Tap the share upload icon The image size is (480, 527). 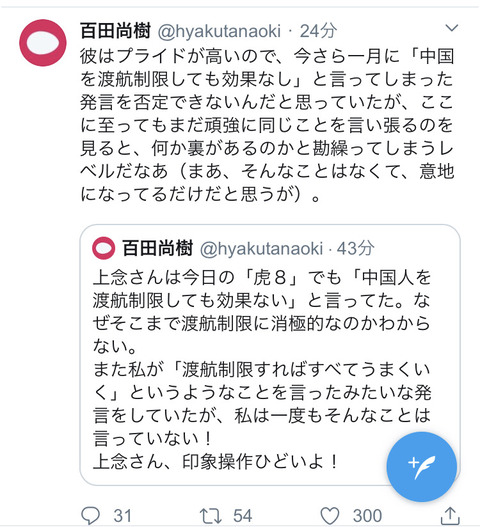(x=450, y=515)
